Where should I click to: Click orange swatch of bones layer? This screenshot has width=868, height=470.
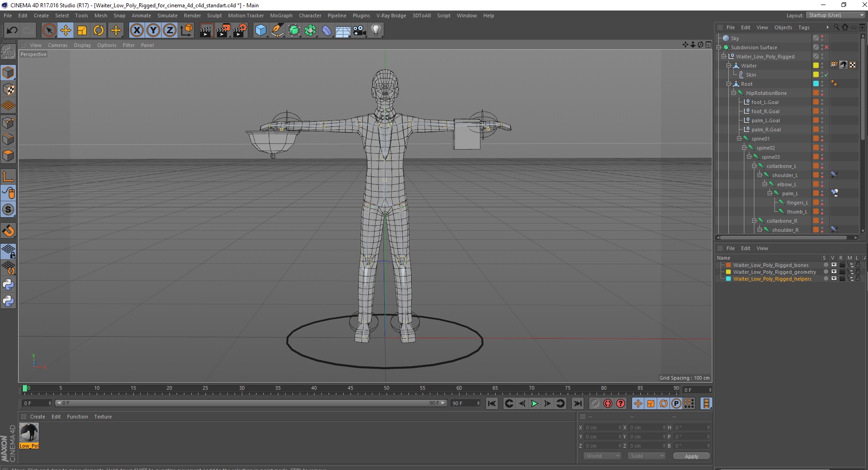[x=728, y=265]
